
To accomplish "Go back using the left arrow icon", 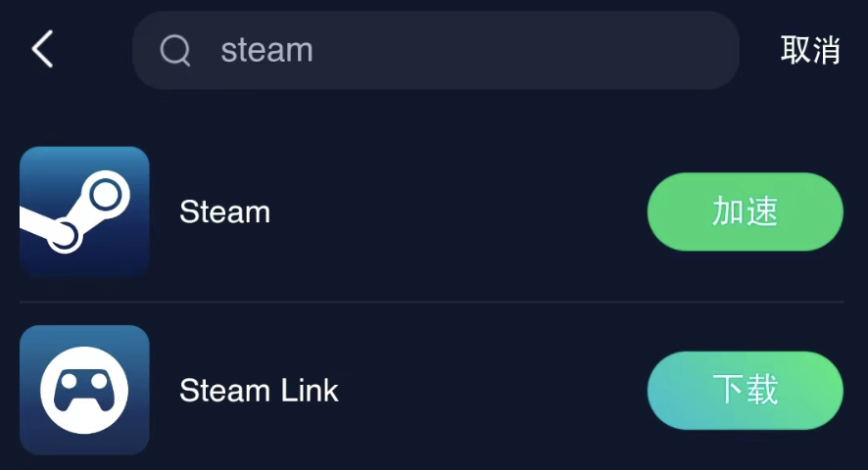I will 42,49.
